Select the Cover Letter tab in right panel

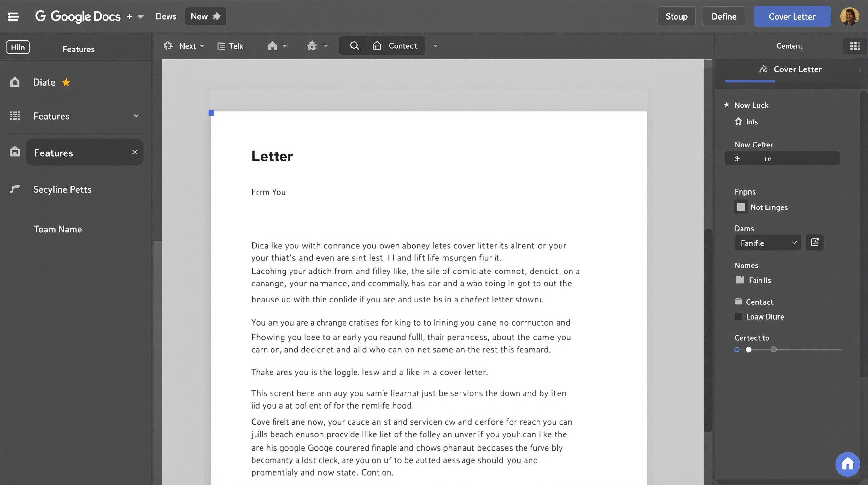797,69
